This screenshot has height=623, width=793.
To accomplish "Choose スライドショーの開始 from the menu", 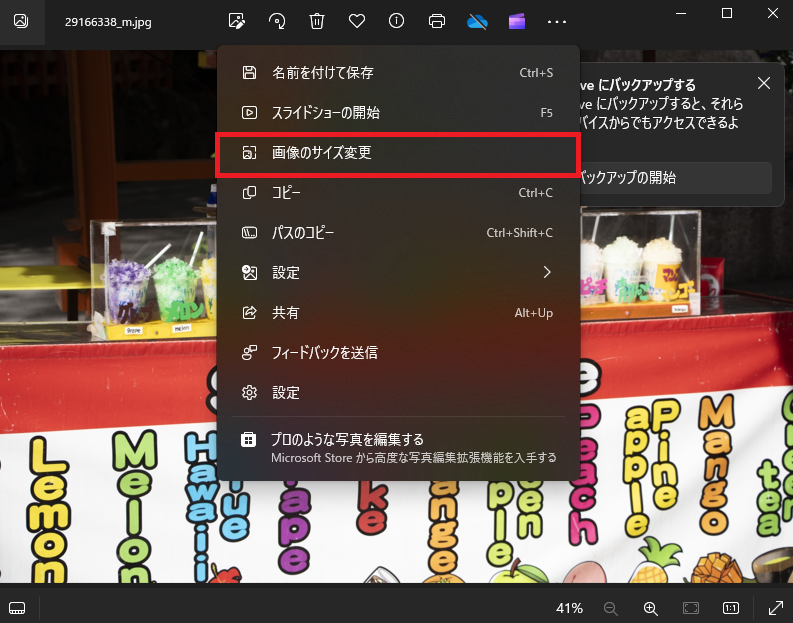I will [398, 112].
